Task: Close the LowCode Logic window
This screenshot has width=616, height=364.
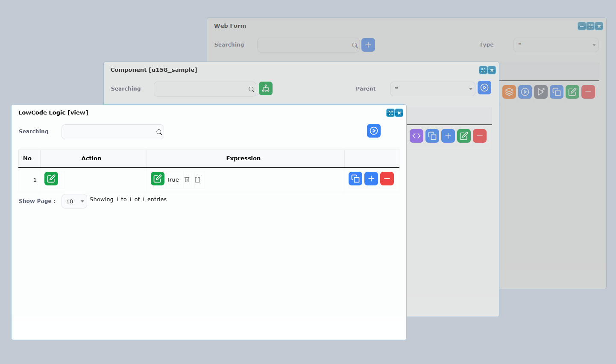Action: coord(399,113)
